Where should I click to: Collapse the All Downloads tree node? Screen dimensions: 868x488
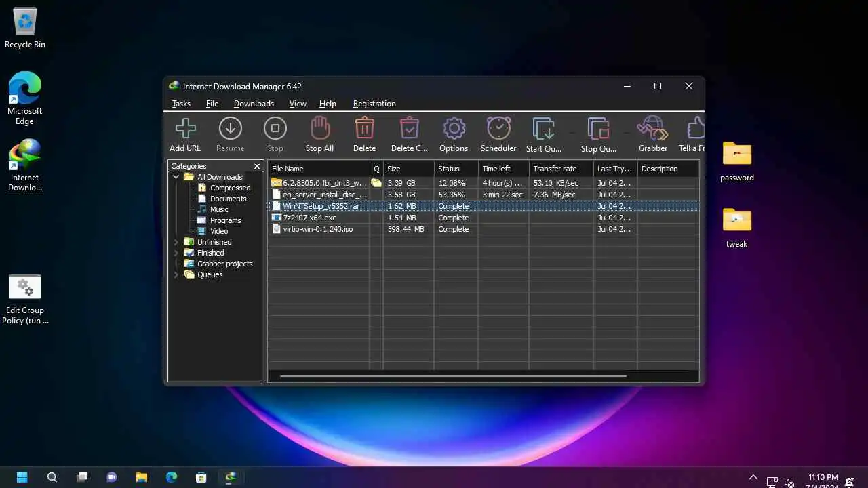pyautogui.click(x=176, y=177)
